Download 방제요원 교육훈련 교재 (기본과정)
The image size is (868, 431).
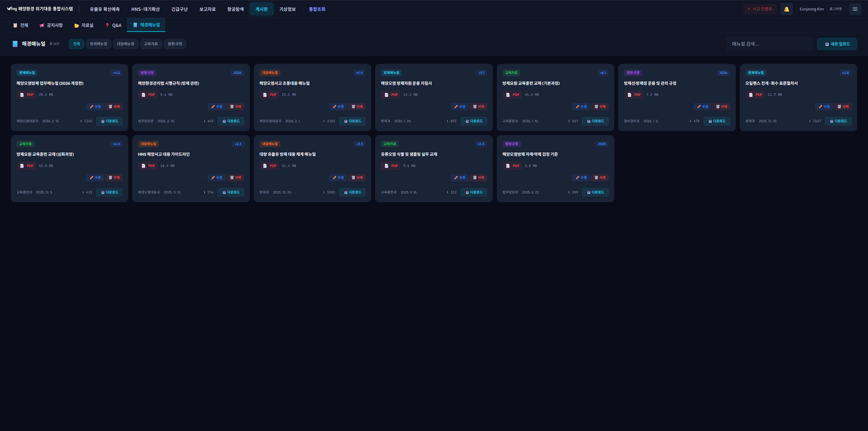pyautogui.click(x=595, y=121)
